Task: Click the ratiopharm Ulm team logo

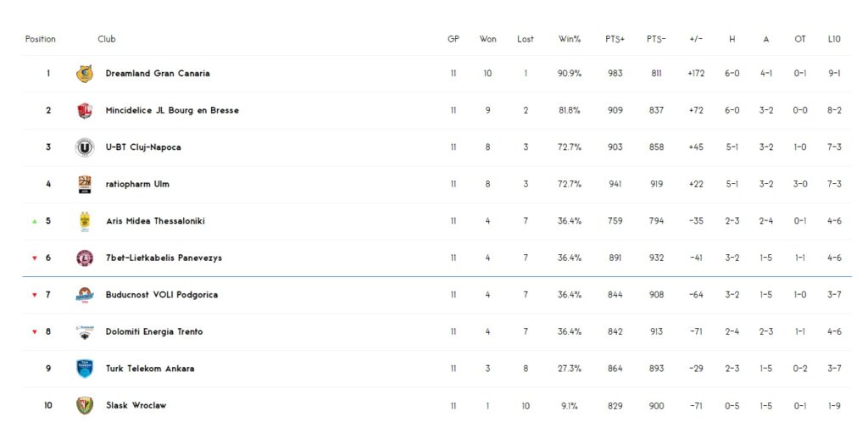Action: click(x=85, y=184)
